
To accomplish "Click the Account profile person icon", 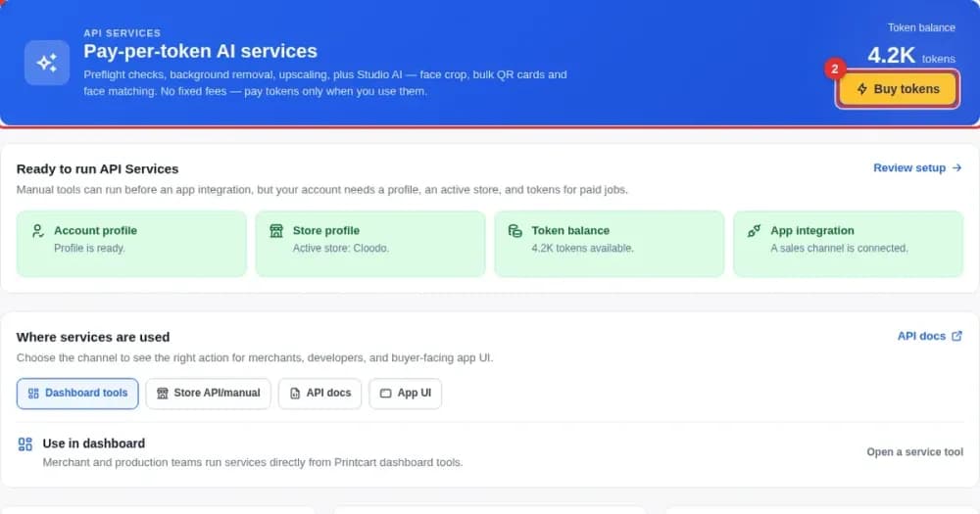I will tap(37, 231).
